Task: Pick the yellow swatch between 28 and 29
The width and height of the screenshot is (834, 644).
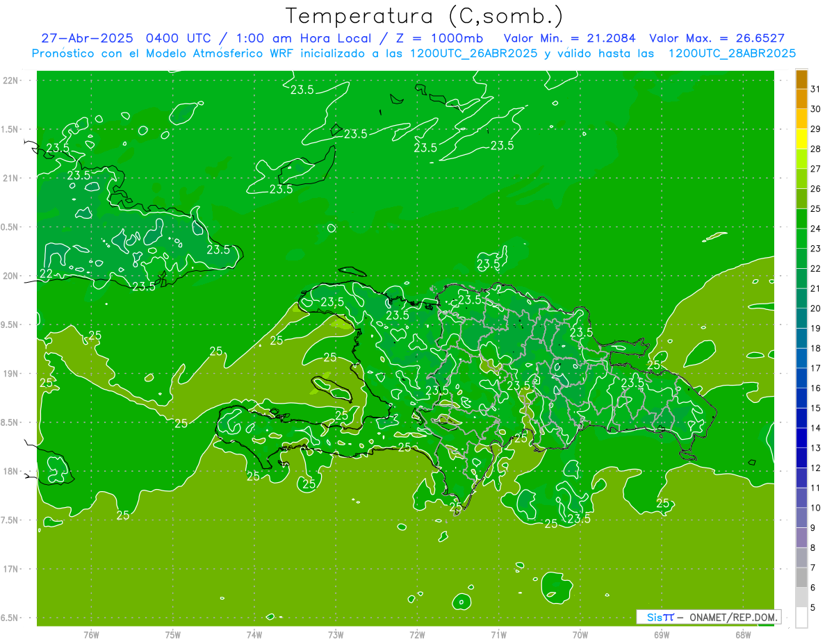Action: point(801,138)
